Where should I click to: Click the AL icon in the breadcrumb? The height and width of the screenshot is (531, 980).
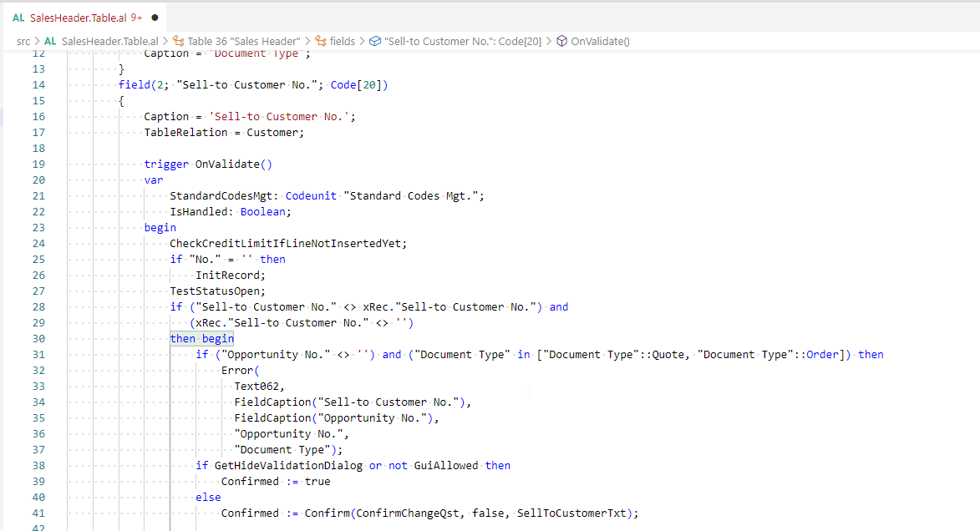click(50, 41)
